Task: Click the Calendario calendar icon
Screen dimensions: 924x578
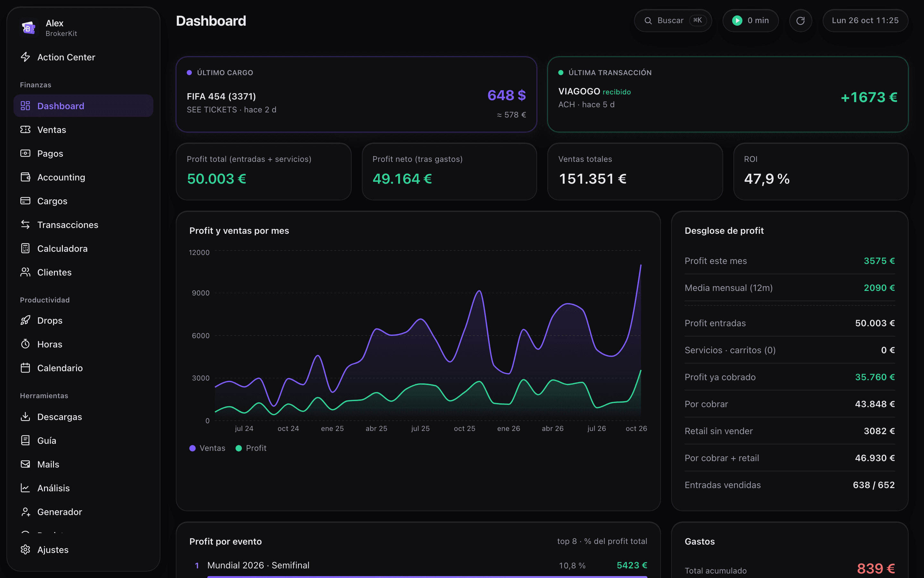Action: (25, 368)
